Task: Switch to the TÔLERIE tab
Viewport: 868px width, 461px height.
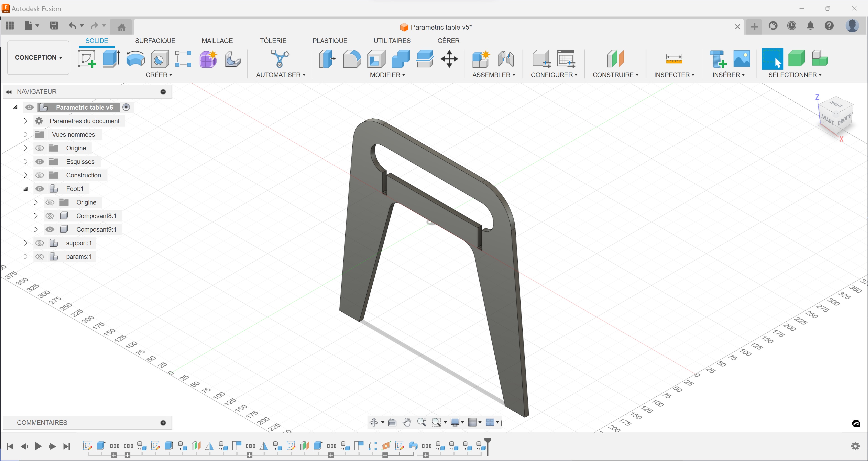Action: tap(273, 40)
